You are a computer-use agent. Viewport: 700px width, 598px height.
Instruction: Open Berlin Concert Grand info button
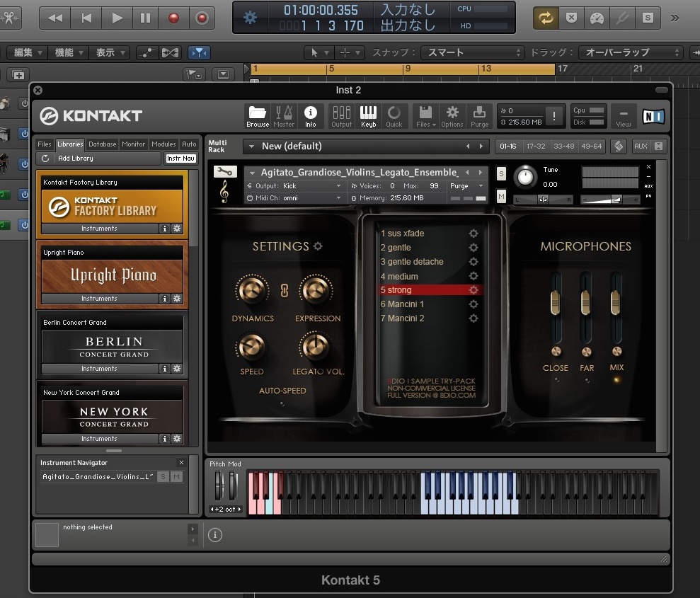(165, 369)
